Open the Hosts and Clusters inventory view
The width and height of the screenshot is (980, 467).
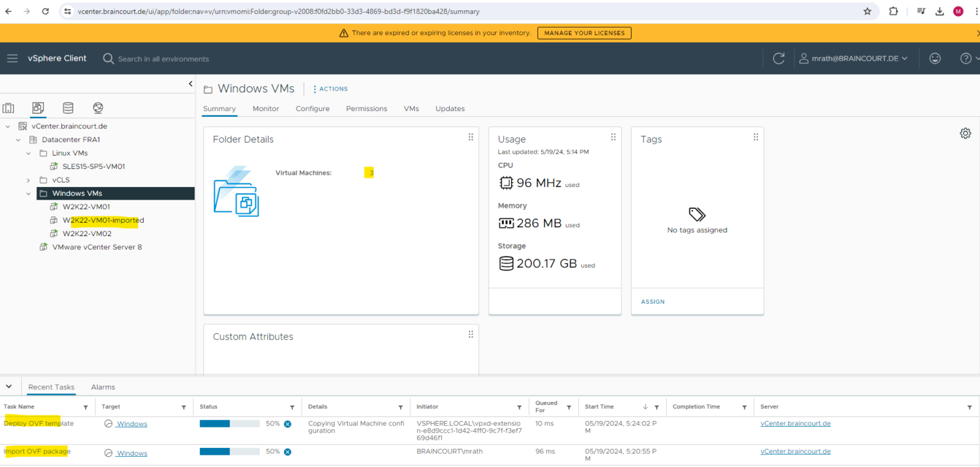[8, 108]
